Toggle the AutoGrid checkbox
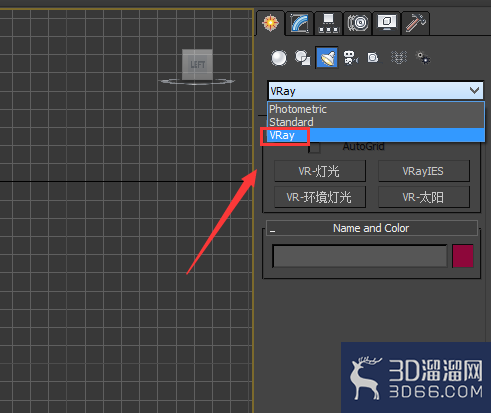 click(315, 147)
